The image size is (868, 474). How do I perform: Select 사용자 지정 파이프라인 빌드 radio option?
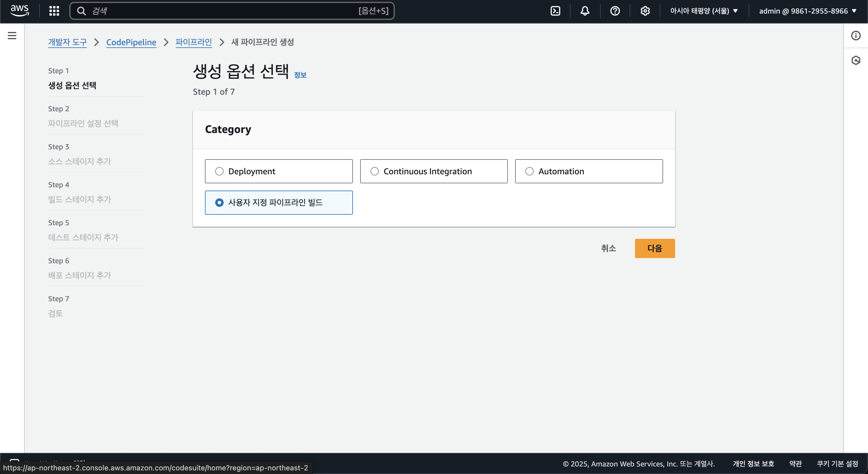[x=219, y=202]
